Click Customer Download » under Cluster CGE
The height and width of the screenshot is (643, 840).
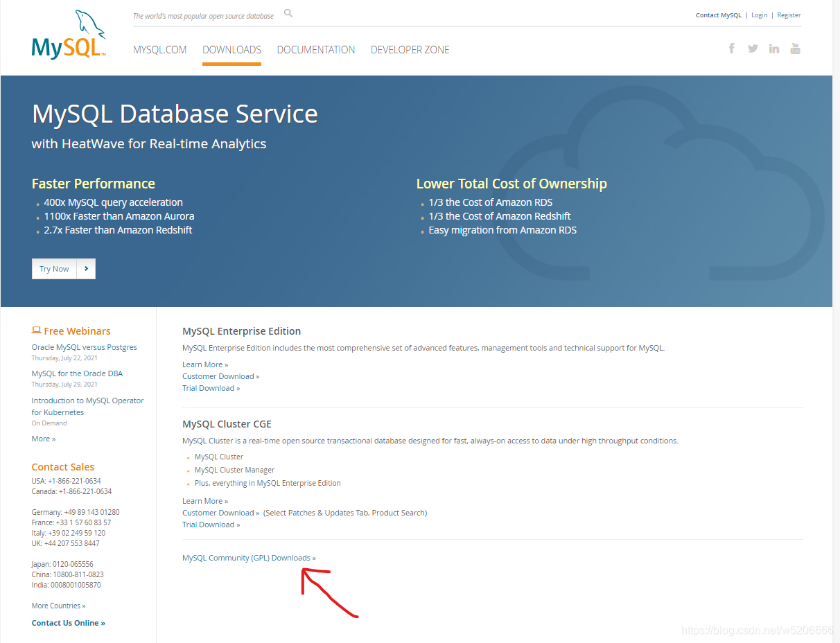point(221,513)
